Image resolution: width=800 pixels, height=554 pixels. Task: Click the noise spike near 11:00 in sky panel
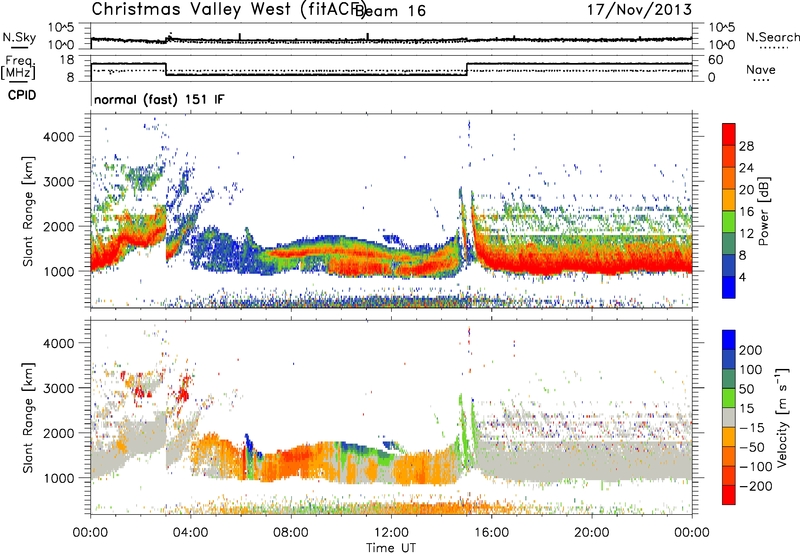pos(367,36)
